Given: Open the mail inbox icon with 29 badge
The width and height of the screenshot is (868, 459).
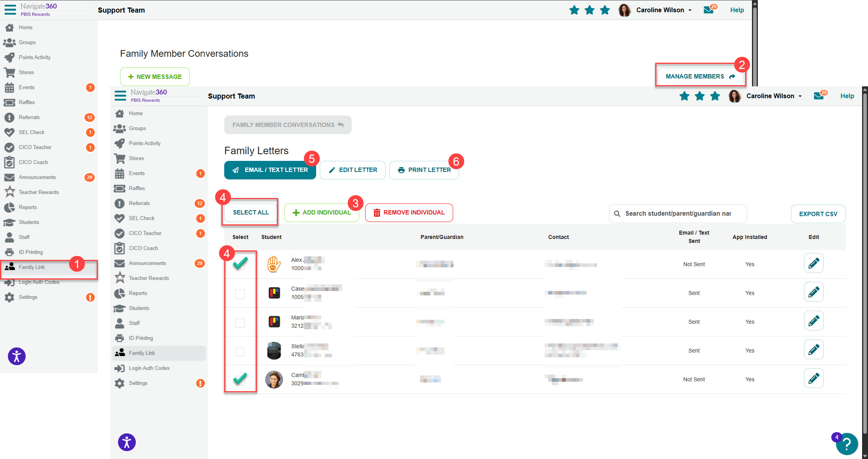Looking at the screenshot, I should (819, 96).
